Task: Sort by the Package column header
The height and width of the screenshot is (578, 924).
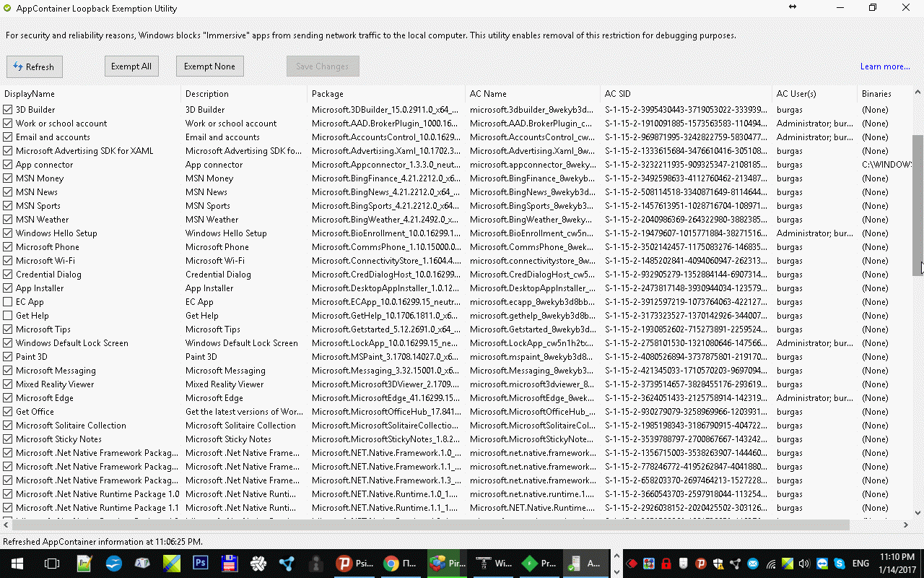Action: pyautogui.click(x=386, y=94)
